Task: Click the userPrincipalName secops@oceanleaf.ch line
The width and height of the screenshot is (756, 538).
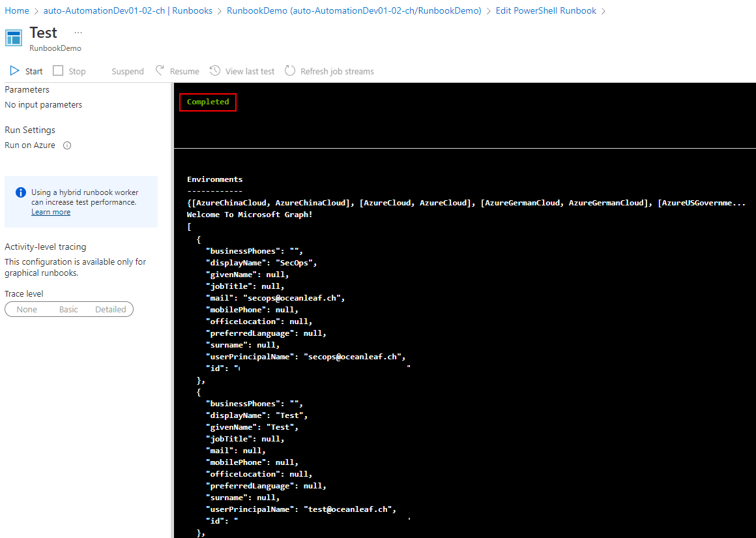Action: tap(306, 357)
